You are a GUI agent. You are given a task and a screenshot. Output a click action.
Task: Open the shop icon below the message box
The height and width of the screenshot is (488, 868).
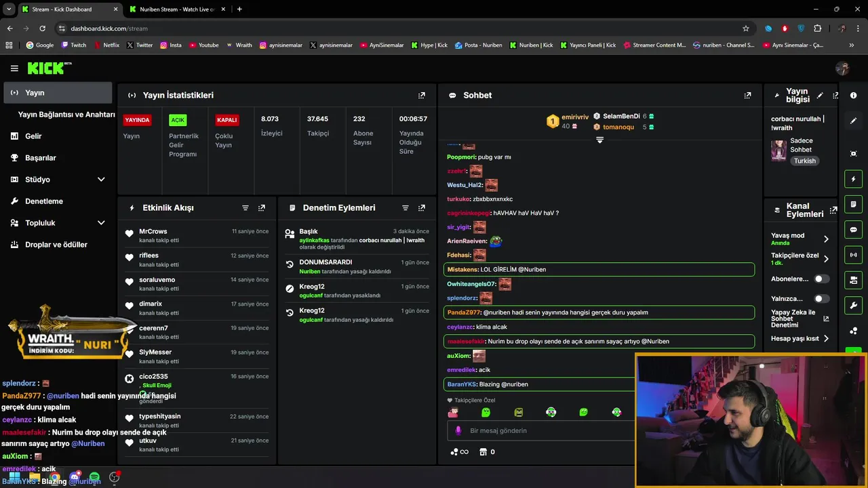tap(483, 452)
